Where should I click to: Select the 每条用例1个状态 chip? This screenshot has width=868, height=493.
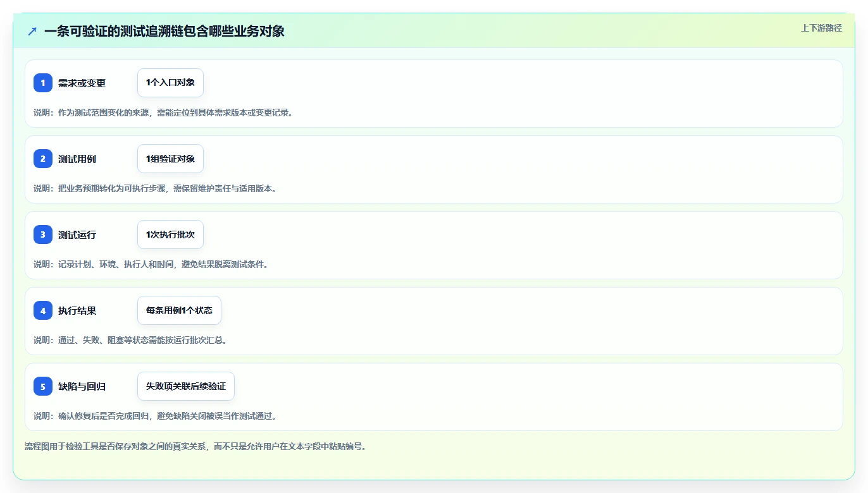click(x=179, y=310)
